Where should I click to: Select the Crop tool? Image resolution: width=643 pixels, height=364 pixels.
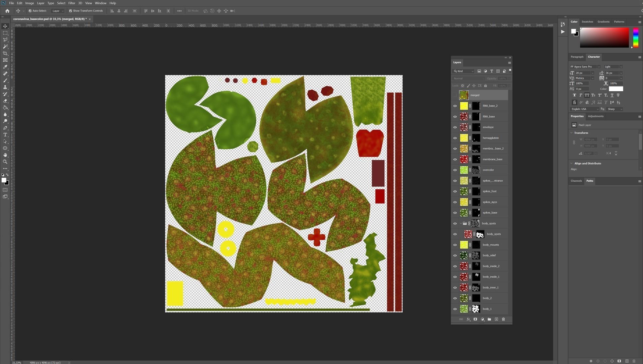[x=5, y=53]
